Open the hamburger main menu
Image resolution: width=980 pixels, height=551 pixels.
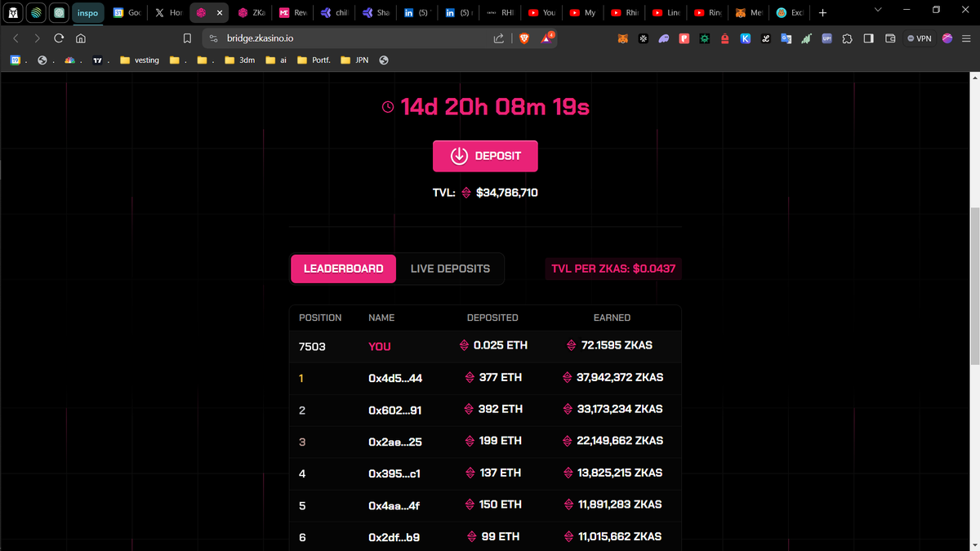pyautogui.click(x=967, y=38)
